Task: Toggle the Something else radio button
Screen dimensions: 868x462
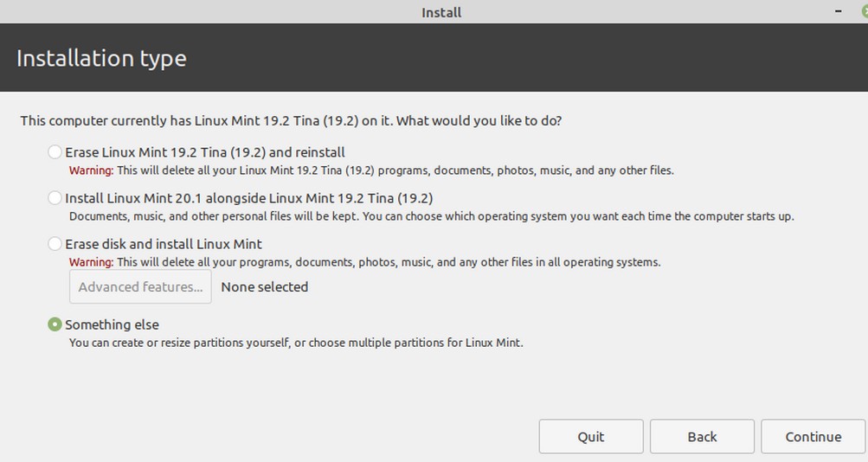Action: pyautogui.click(x=55, y=324)
